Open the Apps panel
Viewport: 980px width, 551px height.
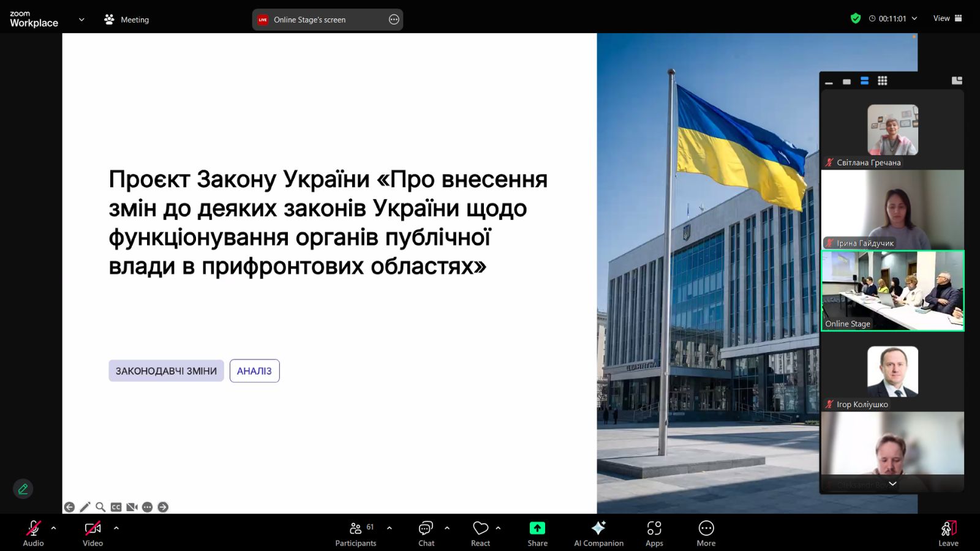[x=654, y=533]
